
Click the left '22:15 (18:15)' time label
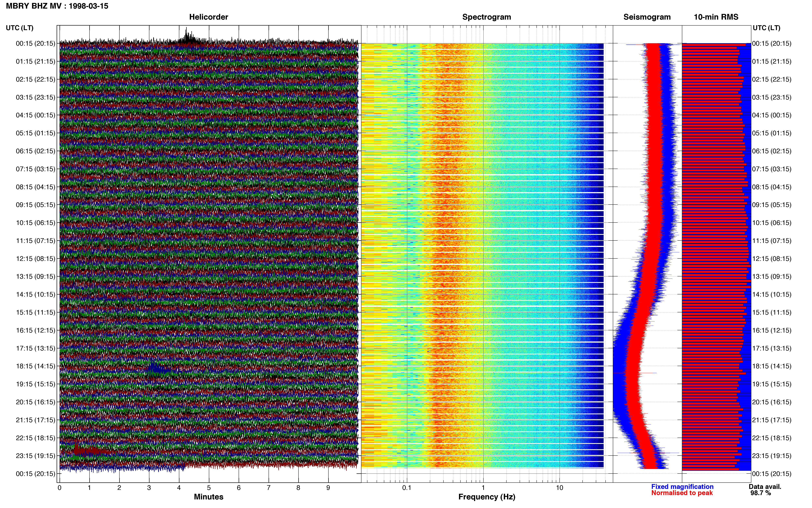[x=35, y=438]
